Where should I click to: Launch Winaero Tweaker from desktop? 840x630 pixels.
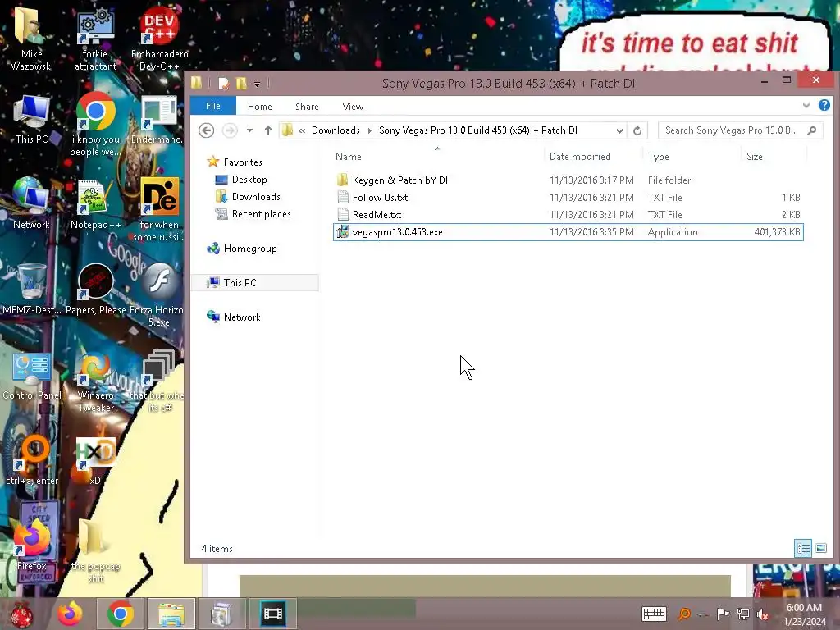[95, 381]
